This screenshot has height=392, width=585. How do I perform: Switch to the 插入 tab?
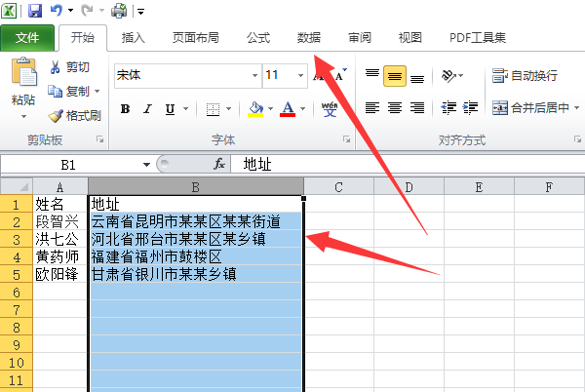click(134, 38)
